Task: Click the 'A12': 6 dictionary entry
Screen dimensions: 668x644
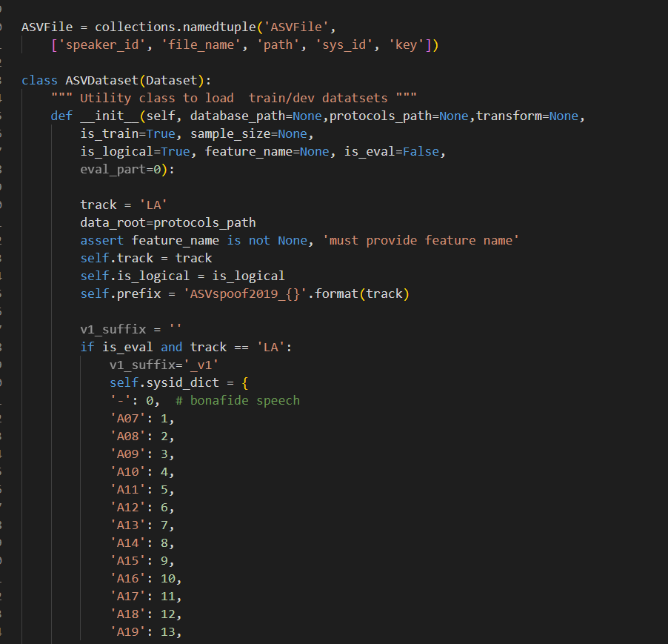Action: pyautogui.click(x=142, y=507)
